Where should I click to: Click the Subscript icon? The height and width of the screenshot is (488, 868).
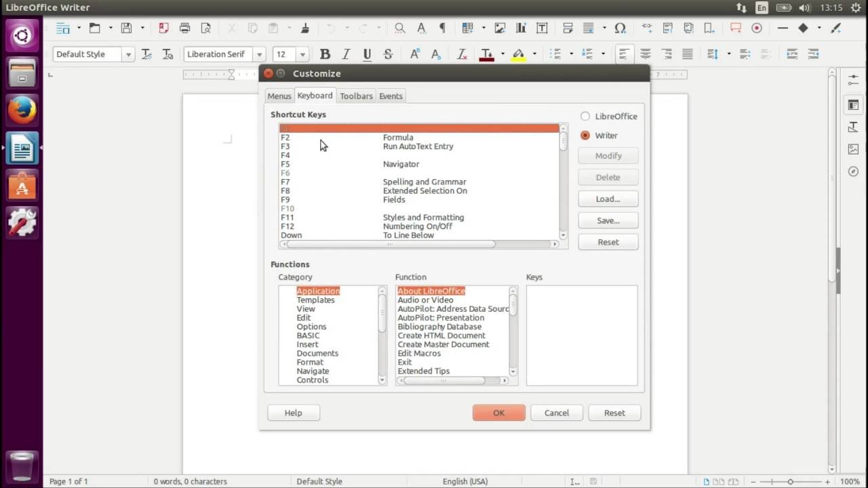point(436,54)
